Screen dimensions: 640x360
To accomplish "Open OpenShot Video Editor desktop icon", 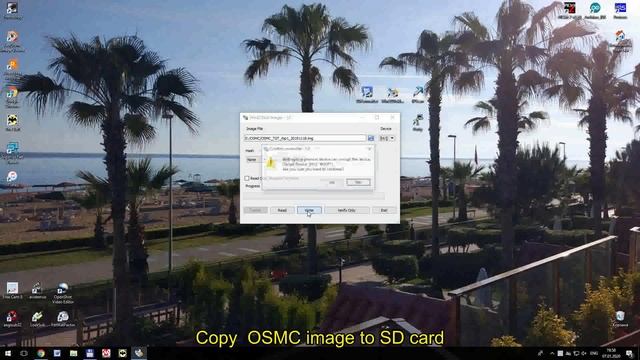I will (x=62, y=293).
